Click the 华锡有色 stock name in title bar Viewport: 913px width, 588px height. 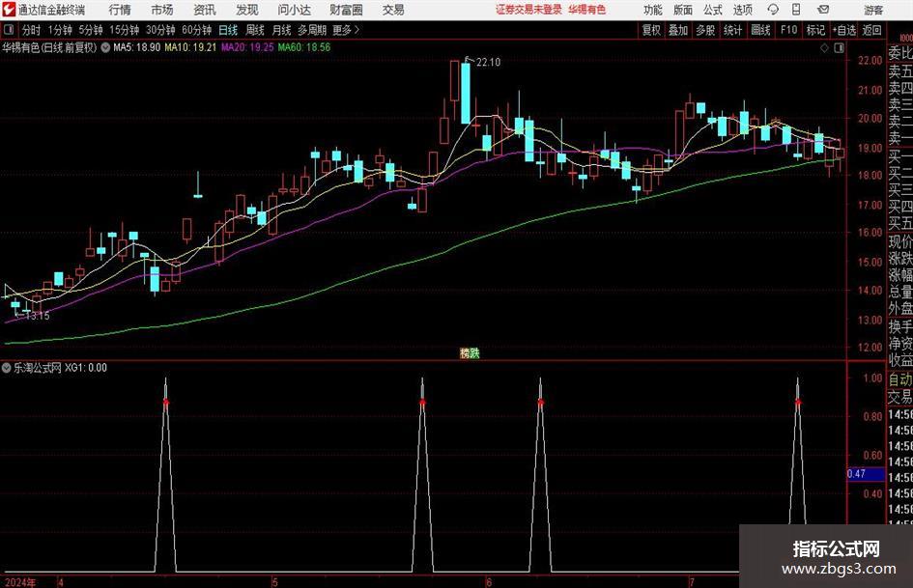[587, 10]
